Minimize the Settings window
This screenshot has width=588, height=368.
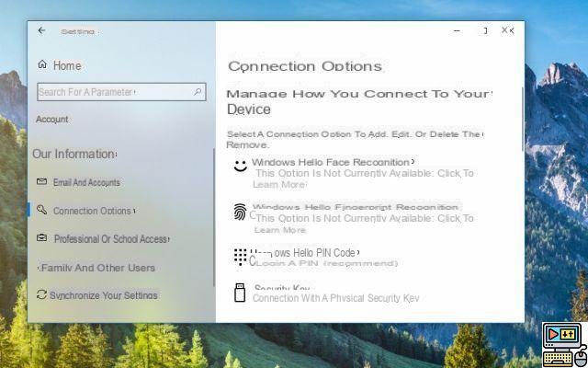tap(457, 30)
